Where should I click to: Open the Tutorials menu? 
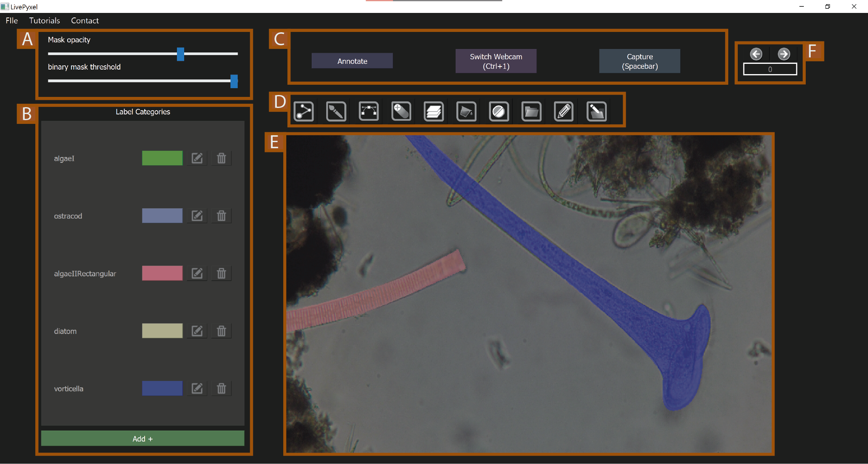[44, 21]
